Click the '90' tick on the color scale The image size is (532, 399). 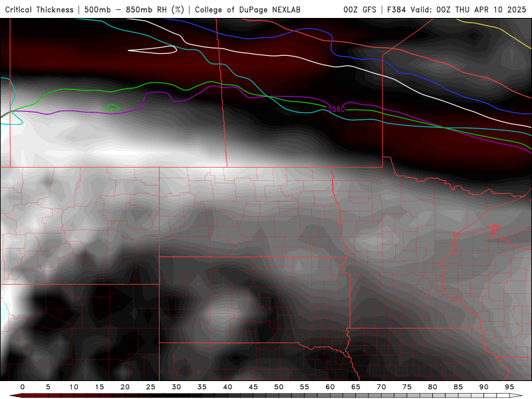tap(484, 387)
